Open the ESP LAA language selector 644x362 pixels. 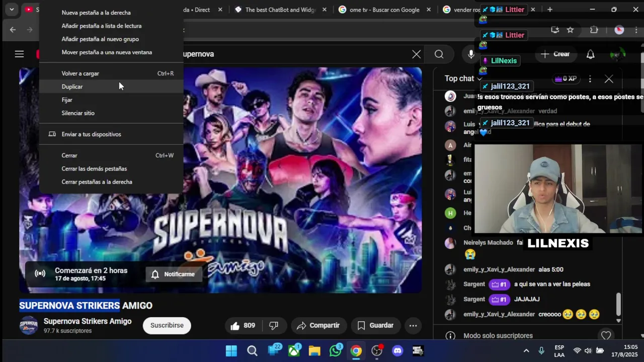coord(559,351)
